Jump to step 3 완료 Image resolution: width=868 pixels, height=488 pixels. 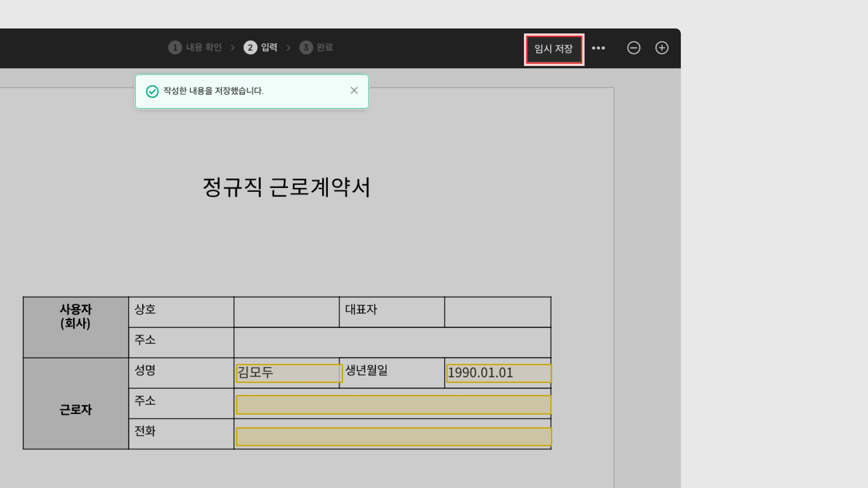(325, 47)
